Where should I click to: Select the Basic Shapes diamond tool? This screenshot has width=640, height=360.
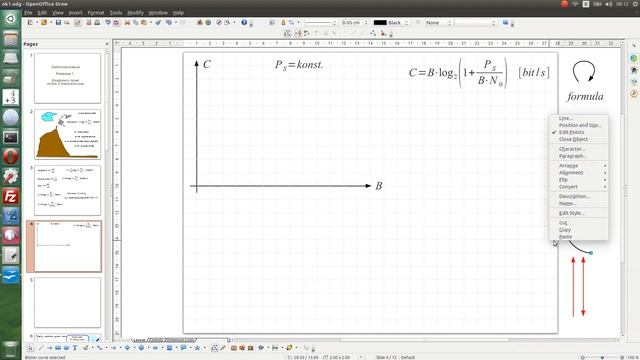tap(127, 348)
